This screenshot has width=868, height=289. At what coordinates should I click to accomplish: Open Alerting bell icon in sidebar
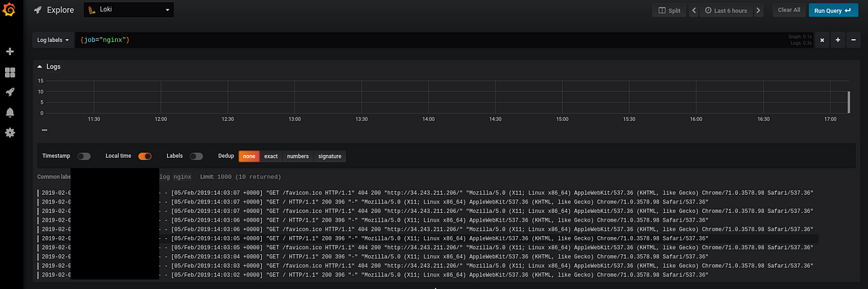10,112
